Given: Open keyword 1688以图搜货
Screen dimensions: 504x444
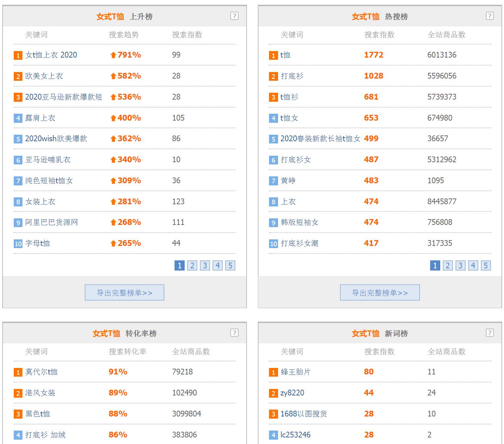Looking at the screenshot, I should (x=303, y=414).
